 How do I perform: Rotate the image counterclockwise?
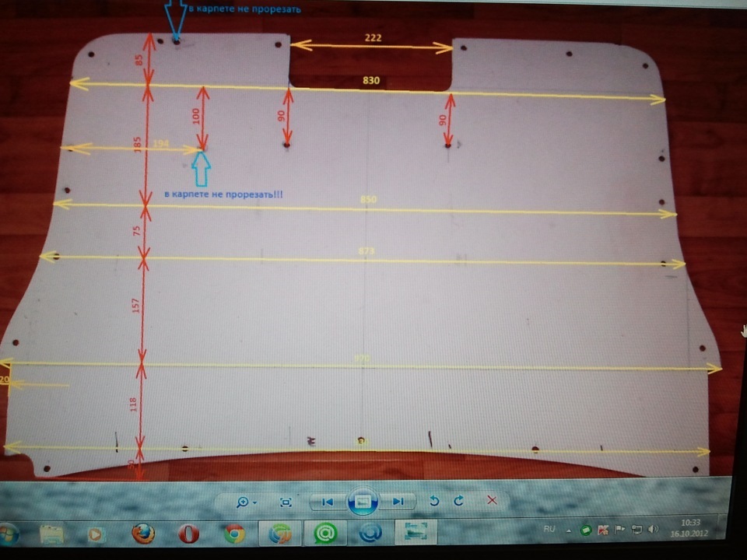click(x=434, y=501)
